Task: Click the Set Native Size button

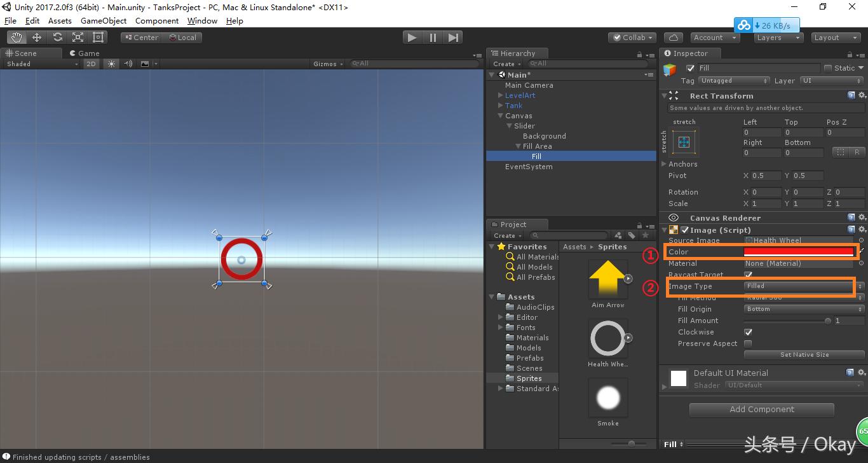Action: (x=803, y=354)
